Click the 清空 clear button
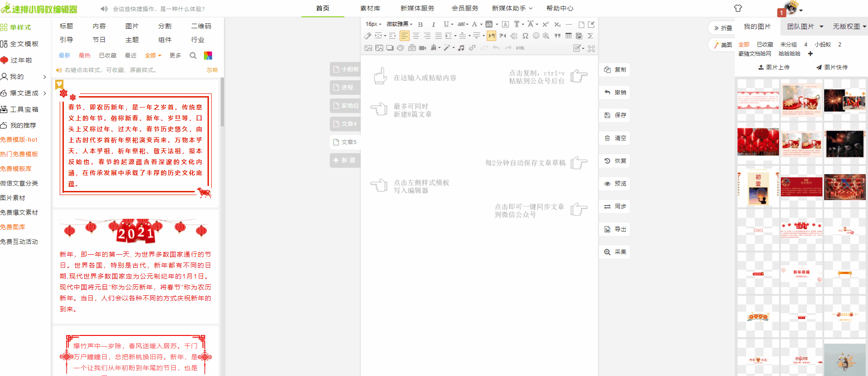 tap(614, 138)
